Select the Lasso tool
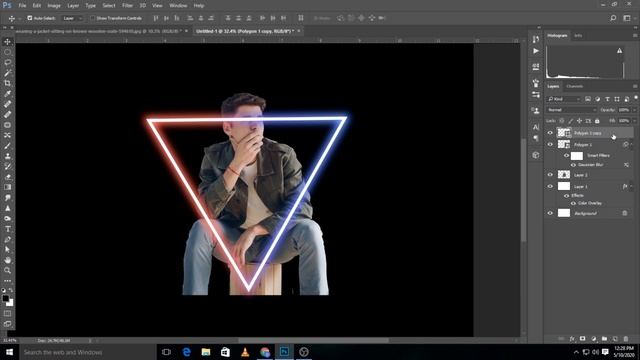The width and height of the screenshot is (640, 360). point(7,62)
